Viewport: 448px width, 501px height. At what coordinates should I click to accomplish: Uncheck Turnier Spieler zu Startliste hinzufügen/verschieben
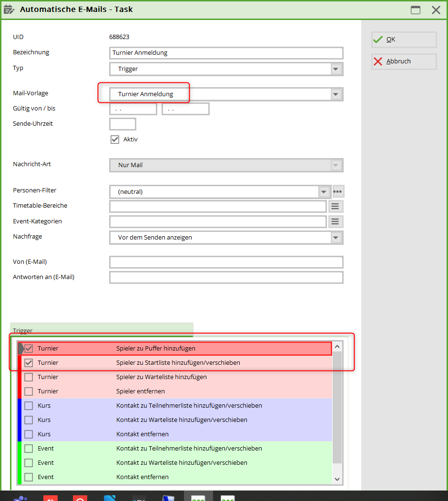click(x=29, y=363)
